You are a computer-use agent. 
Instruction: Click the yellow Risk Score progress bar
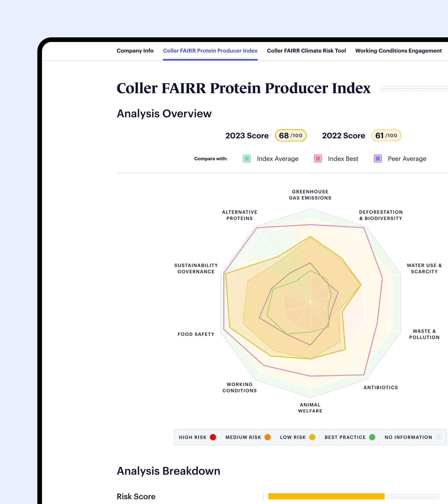[x=326, y=496]
